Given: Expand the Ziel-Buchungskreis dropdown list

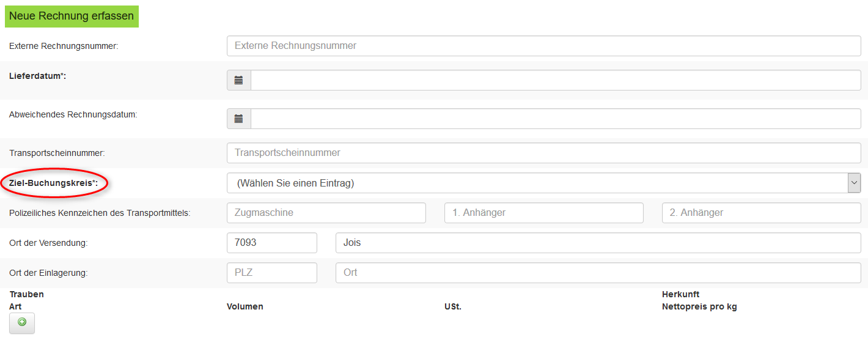Looking at the screenshot, I should coord(543,183).
